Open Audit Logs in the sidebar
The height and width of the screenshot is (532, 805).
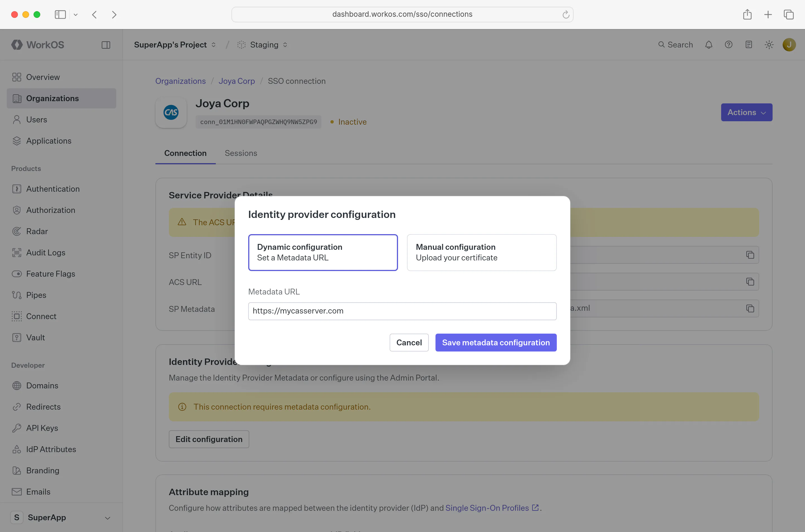61,252
